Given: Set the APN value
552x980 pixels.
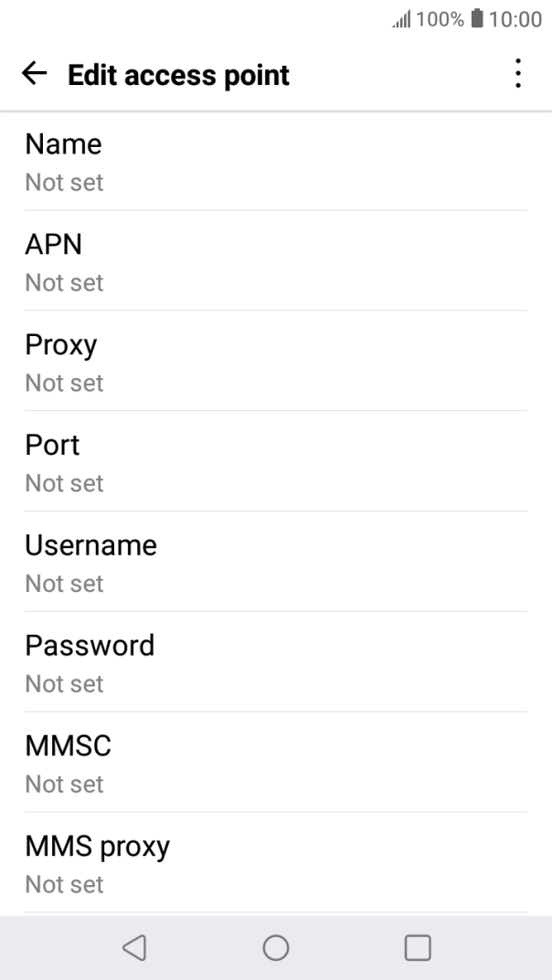Looking at the screenshot, I should [276, 261].
